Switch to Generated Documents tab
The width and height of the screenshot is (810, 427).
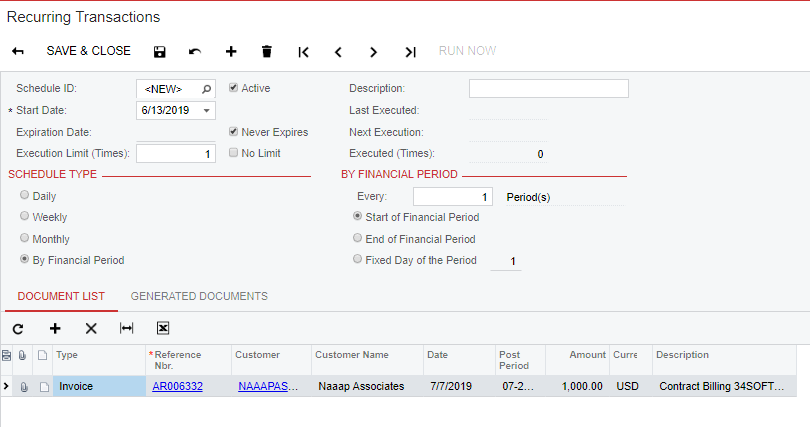point(199,296)
